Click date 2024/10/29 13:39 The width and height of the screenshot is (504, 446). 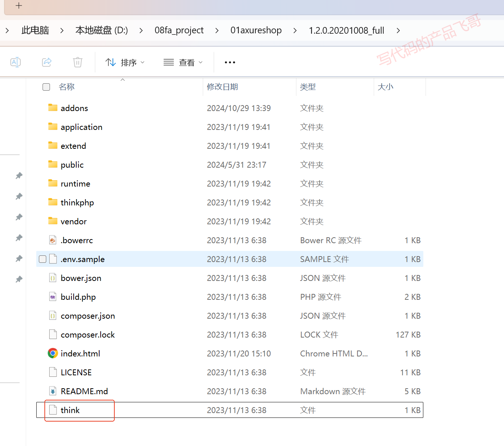(239, 108)
